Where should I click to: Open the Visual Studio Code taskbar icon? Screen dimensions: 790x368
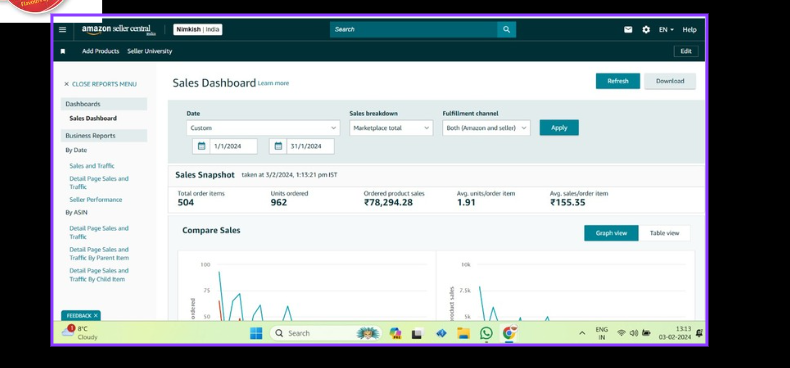[441, 333]
